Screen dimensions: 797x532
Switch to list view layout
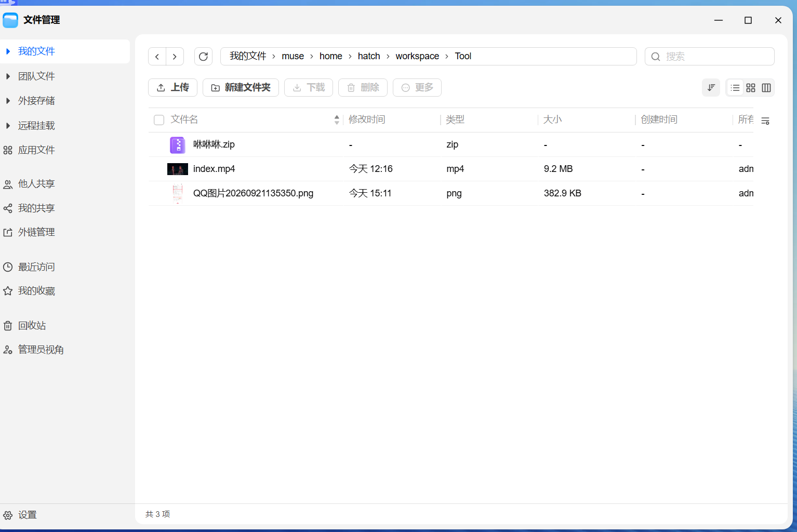(735, 88)
